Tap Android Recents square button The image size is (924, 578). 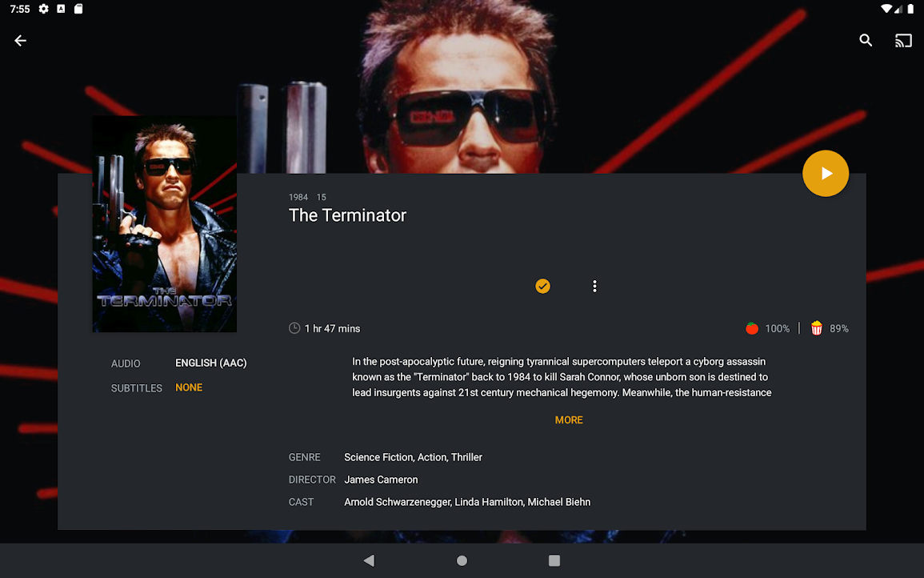[x=554, y=561]
